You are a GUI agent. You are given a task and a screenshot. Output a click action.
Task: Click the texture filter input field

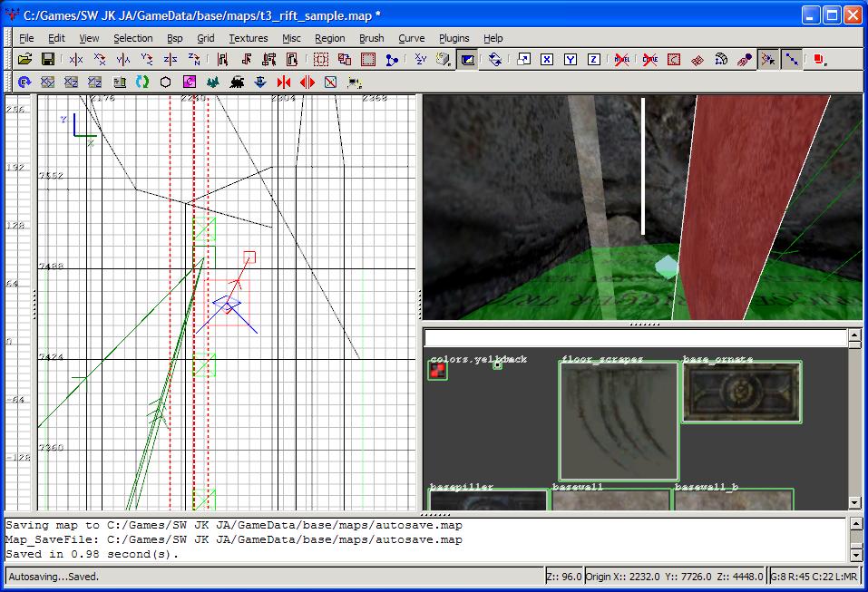tap(636, 337)
